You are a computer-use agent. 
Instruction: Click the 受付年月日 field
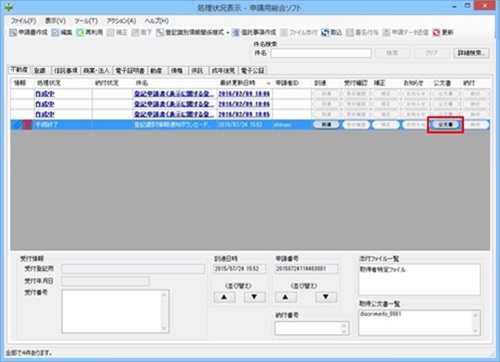coord(105,281)
